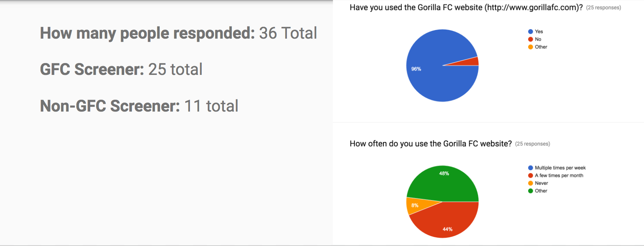Click the Gorilla FC website question title
The height and width of the screenshot is (246, 644).
pyautogui.click(x=466, y=7)
